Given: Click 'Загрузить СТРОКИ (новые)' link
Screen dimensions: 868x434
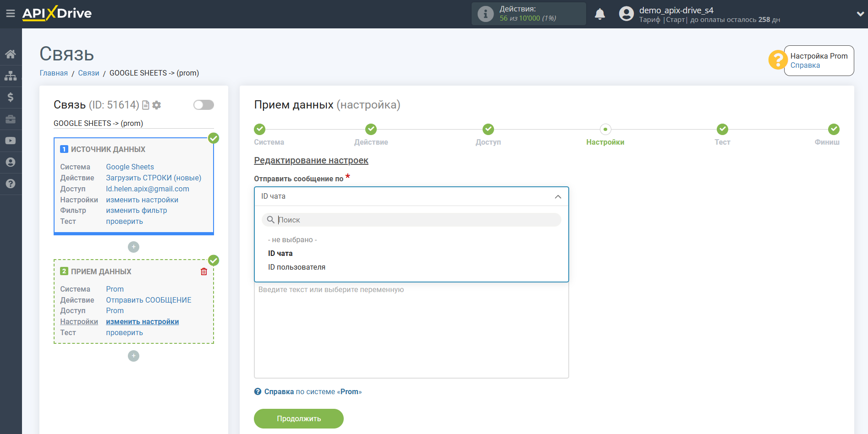Looking at the screenshot, I should click(154, 178).
